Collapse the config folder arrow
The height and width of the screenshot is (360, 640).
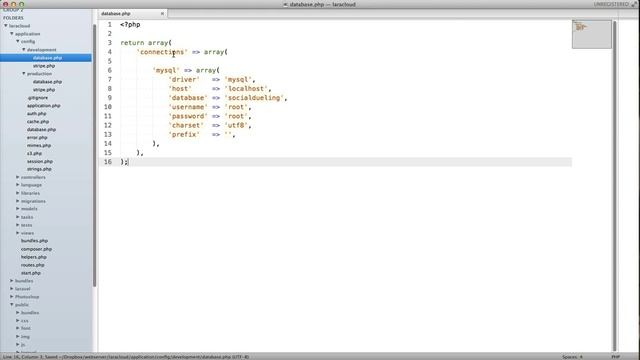pyautogui.click(x=18, y=41)
